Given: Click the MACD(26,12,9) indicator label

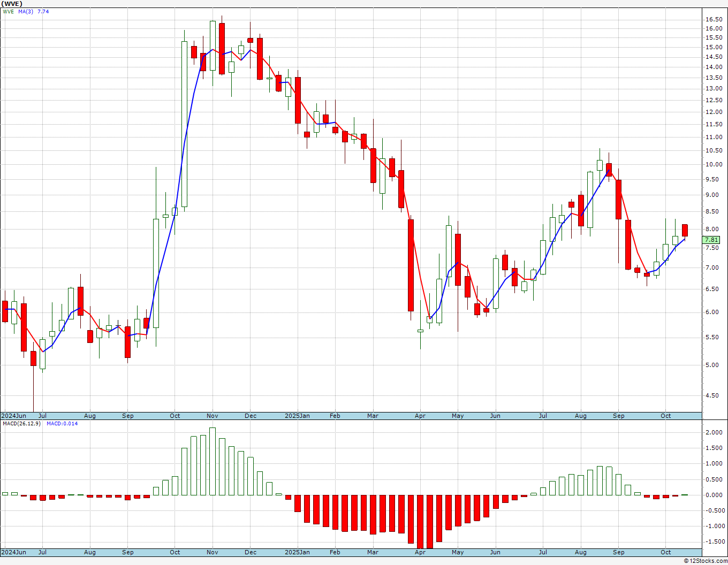Looking at the screenshot, I should (21, 424).
